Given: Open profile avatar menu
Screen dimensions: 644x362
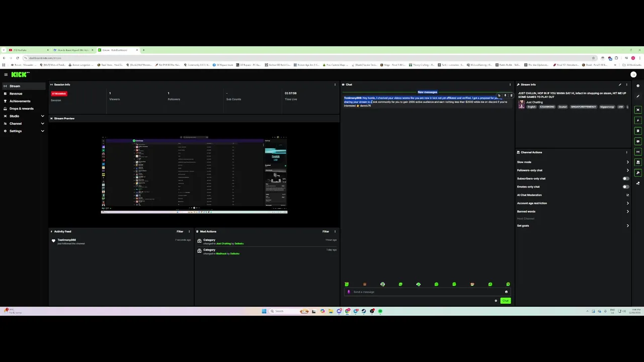Looking at the screenshot, I should point(633,74).
